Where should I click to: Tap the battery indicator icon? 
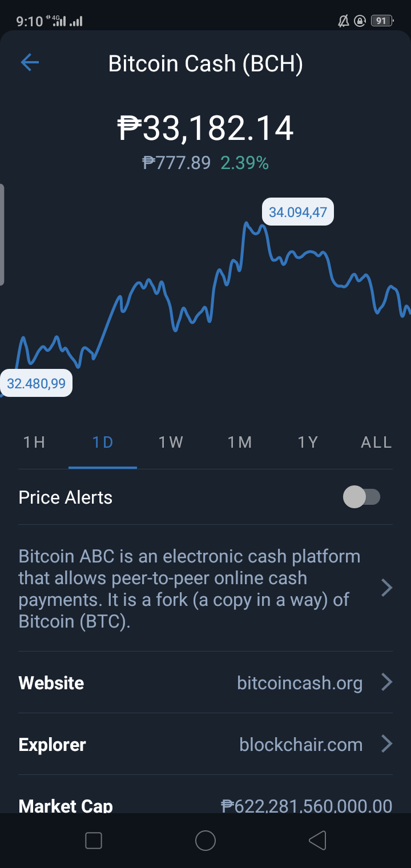tap(382, 21)
